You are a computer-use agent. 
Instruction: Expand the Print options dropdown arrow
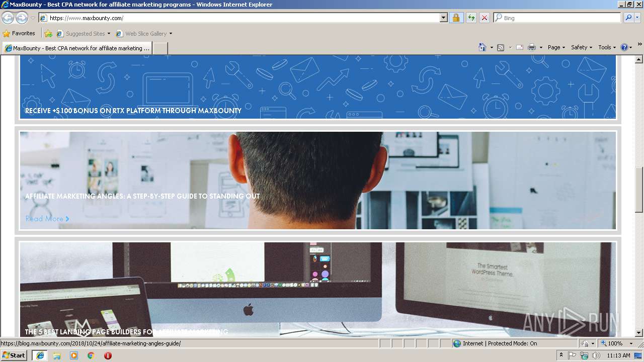click(541, 47)
